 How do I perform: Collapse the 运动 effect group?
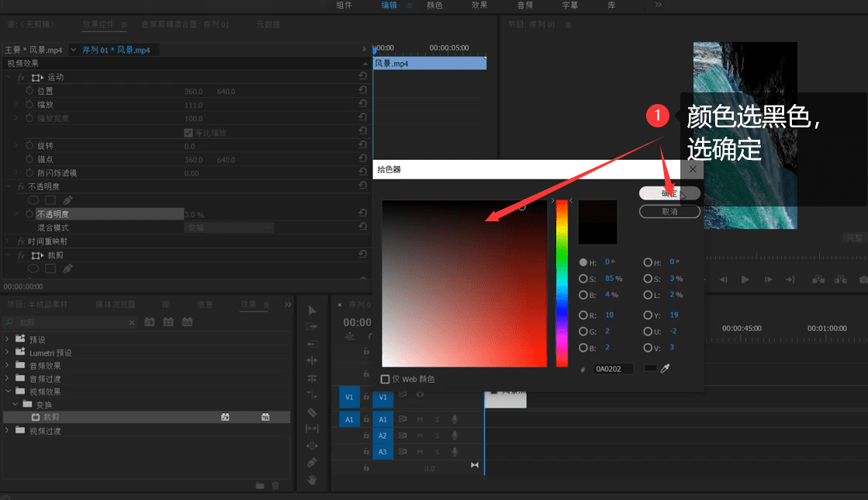coord(9,77)
